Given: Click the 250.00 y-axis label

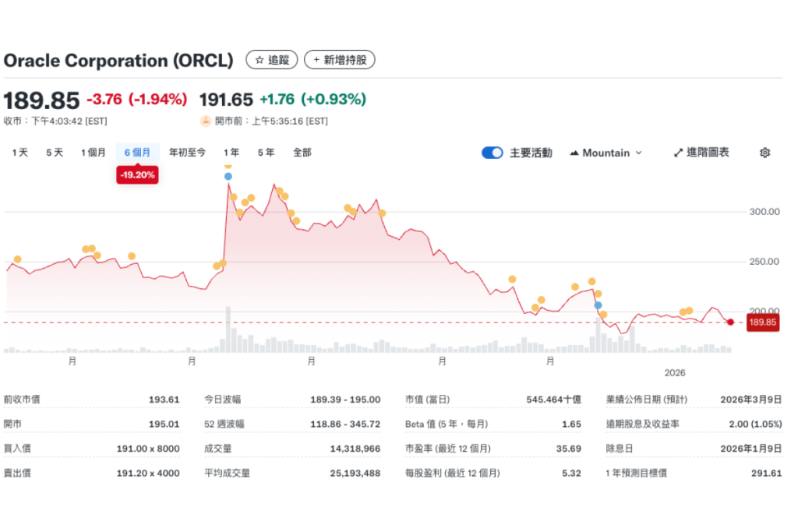Looking at the screenshot, I should click(764, 262).
